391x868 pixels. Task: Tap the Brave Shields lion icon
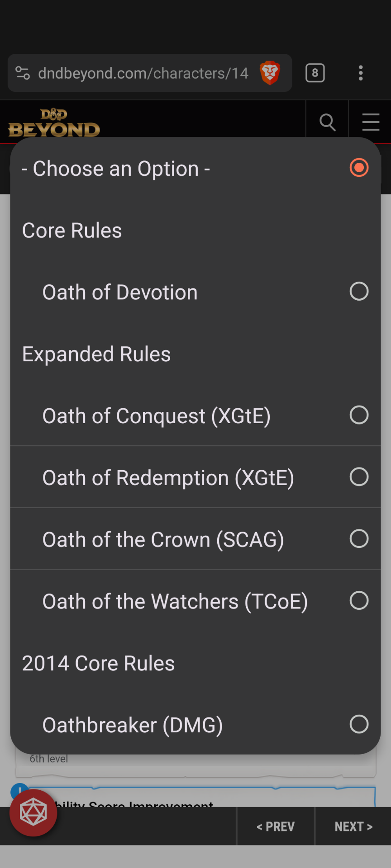point(270,73)
